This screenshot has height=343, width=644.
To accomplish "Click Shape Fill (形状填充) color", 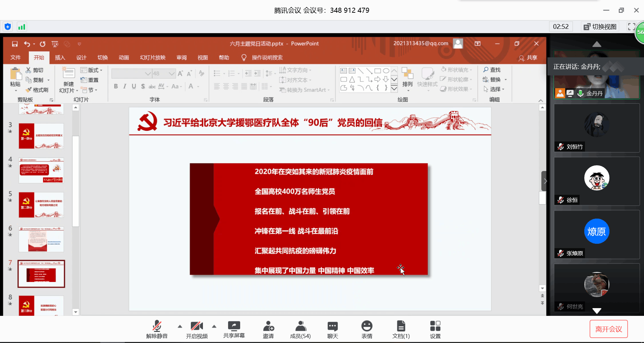I will [457, 70].
